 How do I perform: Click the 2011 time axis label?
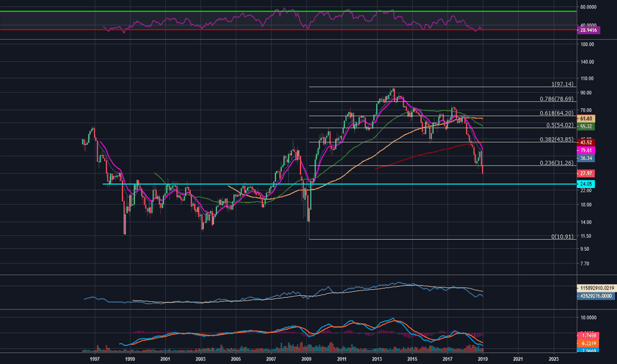(342, 359)
